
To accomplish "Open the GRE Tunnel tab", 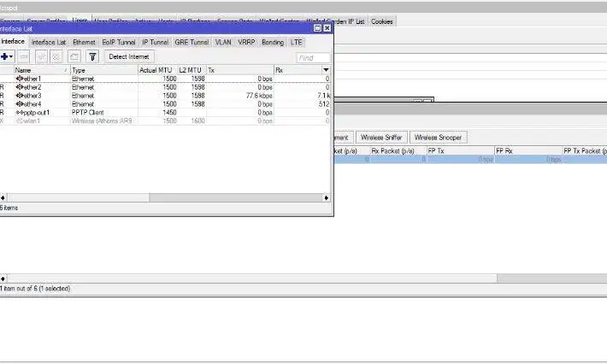I will (x=192, y=42).
